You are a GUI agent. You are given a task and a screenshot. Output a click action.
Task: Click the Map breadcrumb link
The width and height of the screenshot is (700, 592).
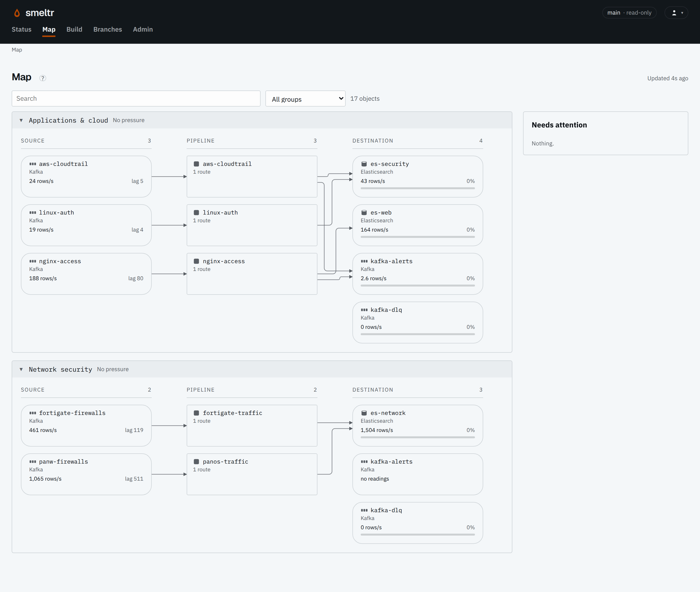point(17,50)
